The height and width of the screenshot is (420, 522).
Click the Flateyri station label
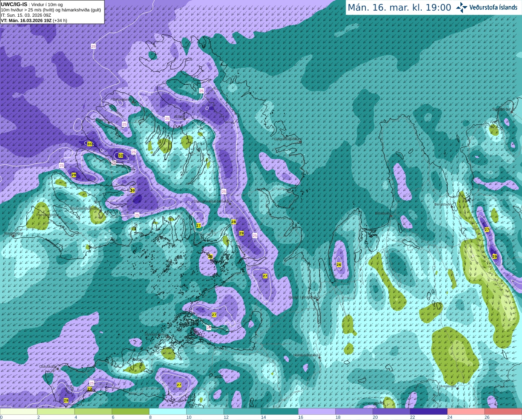(102, 120)
